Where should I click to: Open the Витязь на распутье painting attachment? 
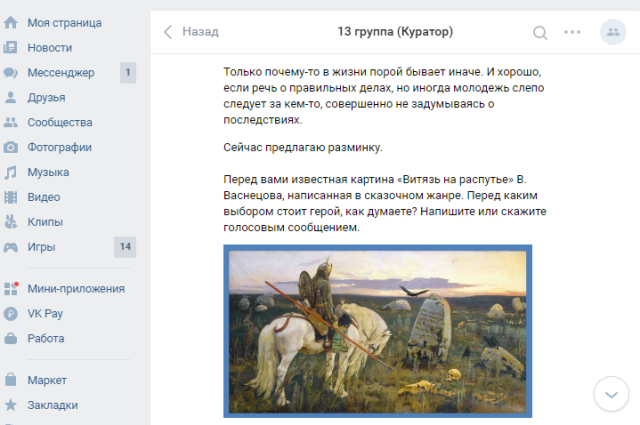[378, 331]
